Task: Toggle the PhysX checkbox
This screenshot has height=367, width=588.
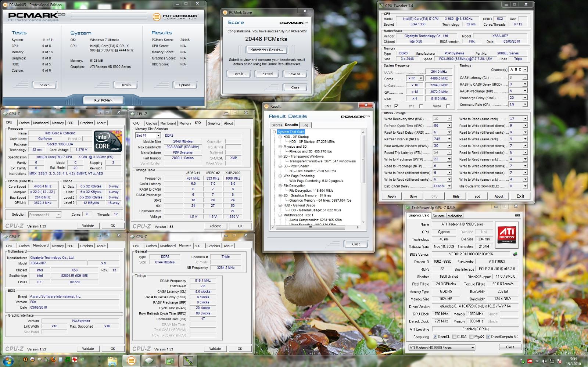Action: coord(471,337)
